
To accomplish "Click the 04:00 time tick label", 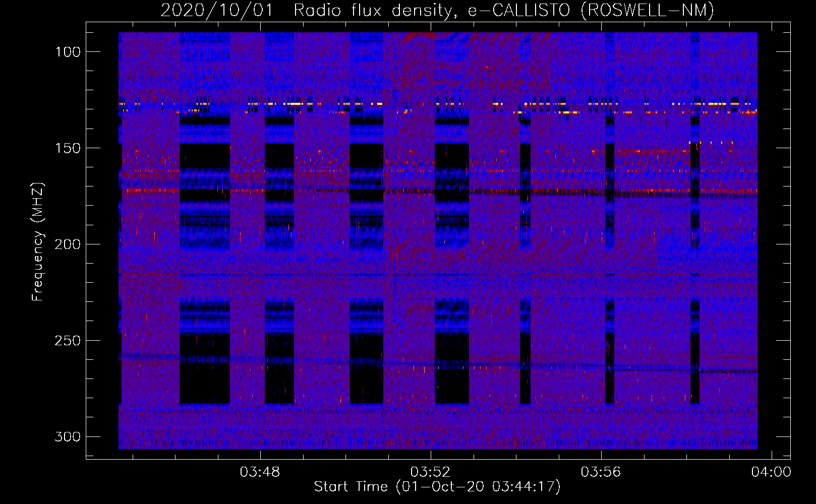I will click(771, 472).
